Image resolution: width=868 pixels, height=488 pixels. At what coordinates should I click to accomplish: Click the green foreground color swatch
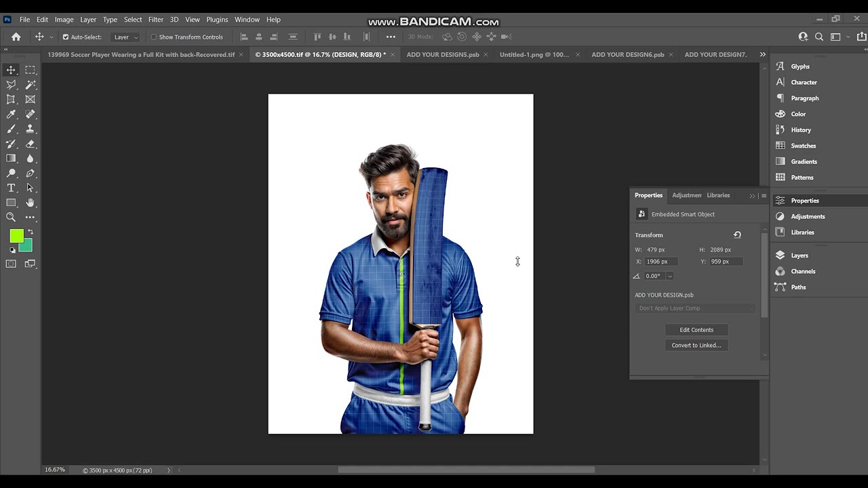pyautogui.click(x=16, y=235)
